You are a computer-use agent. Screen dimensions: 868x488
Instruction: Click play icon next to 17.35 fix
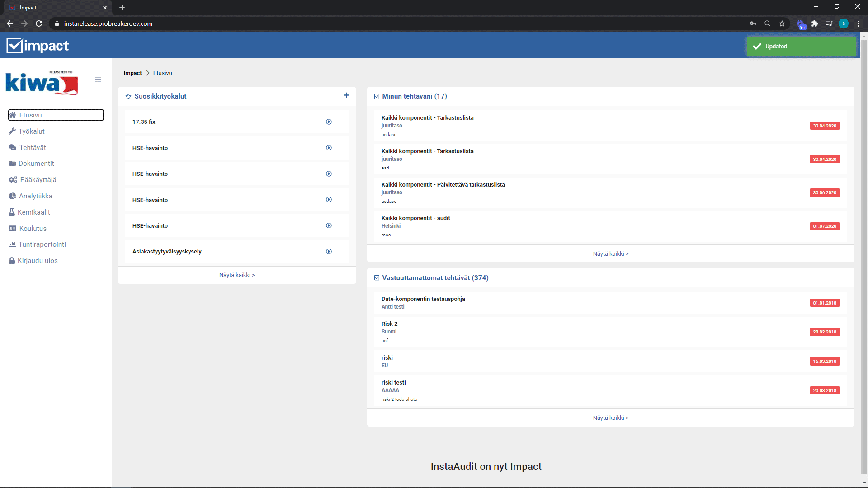pos(329,122)
